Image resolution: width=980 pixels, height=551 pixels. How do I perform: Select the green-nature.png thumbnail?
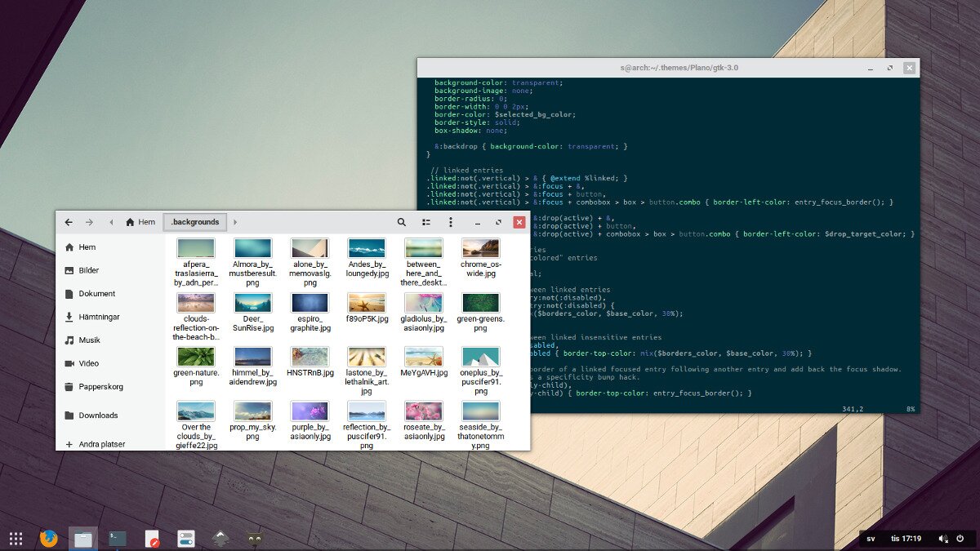(x=196, y=358)
